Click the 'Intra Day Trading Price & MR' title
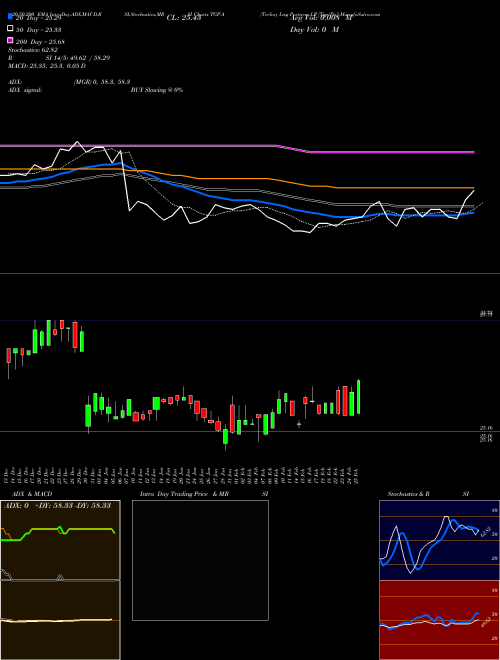500x660 pixels. (x=184, y=494)
